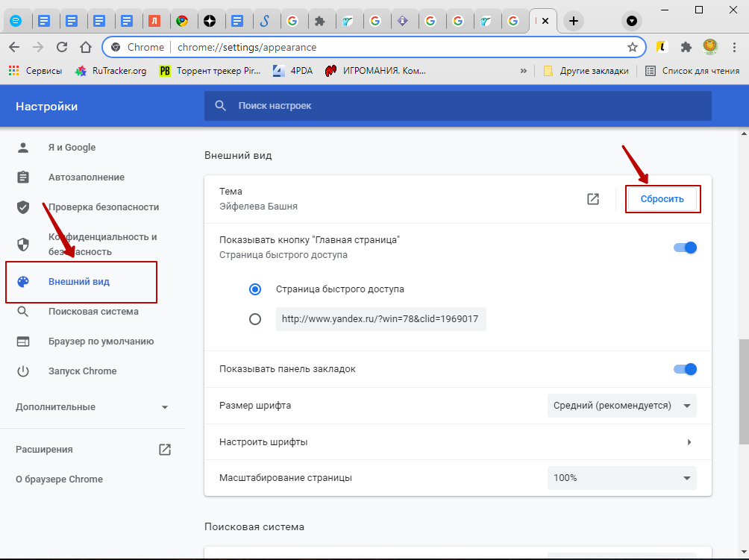The height and width of the screenshot is (560, 749).
Task: Click the Home button icon
Action: [87, 47]
